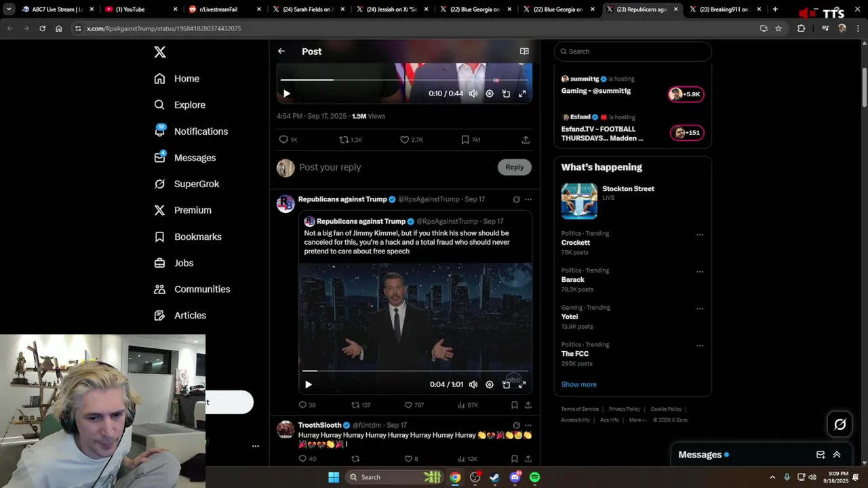Enable picture-in-picture on top video
Viewport: 868px width, 488px height.
[x=506, y=94]
